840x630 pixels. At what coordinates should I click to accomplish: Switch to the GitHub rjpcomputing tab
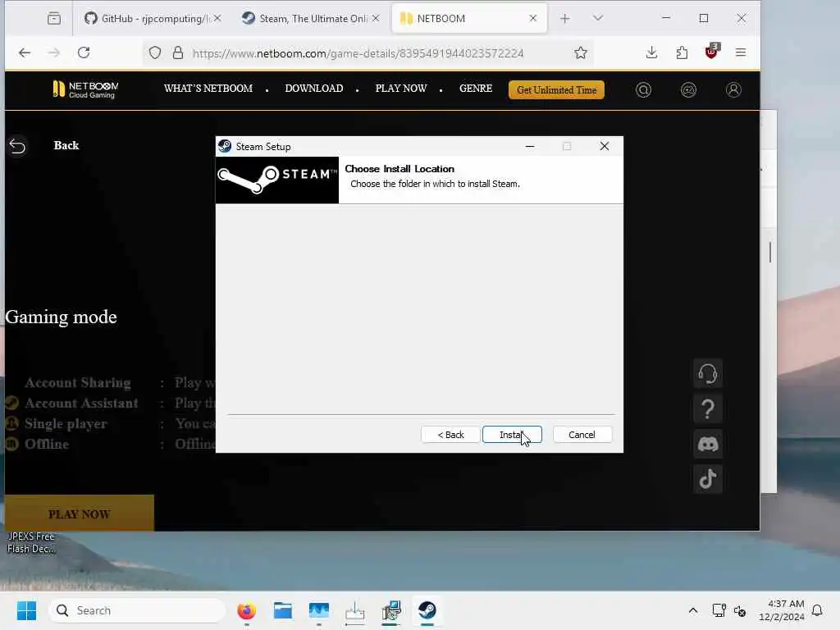click(153, 18)
